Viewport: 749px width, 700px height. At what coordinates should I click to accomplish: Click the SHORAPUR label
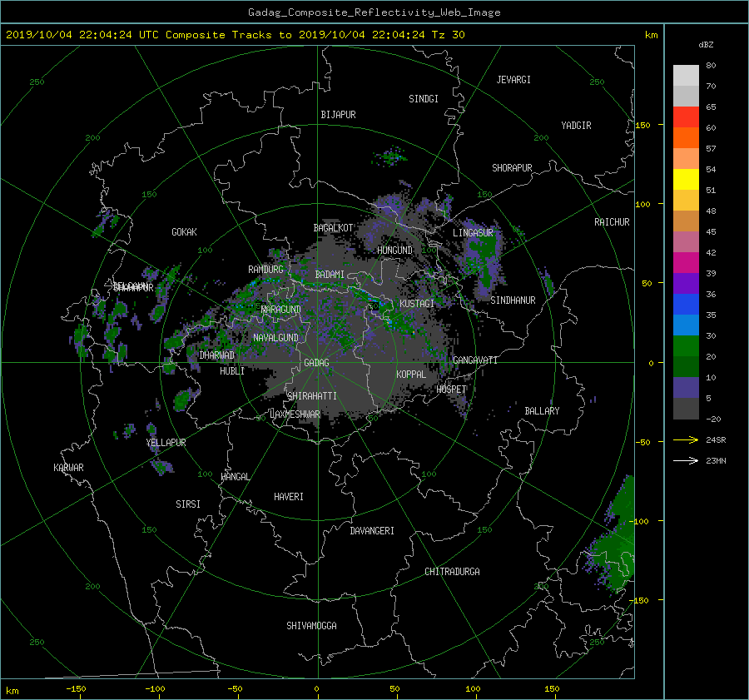[x=512, y=168]
